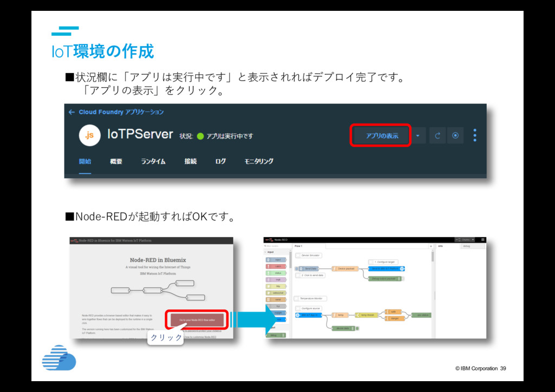Screen dimensions: 555x392
Task: Select the http node in the palette
Action: pos(276,286)
